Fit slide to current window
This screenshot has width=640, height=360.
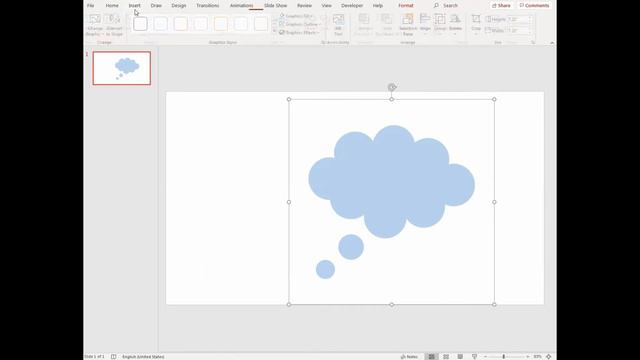click(549, 356)
